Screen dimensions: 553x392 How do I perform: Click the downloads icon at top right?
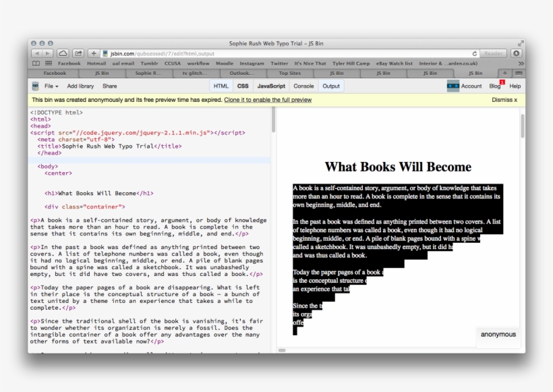pos(517,53)
